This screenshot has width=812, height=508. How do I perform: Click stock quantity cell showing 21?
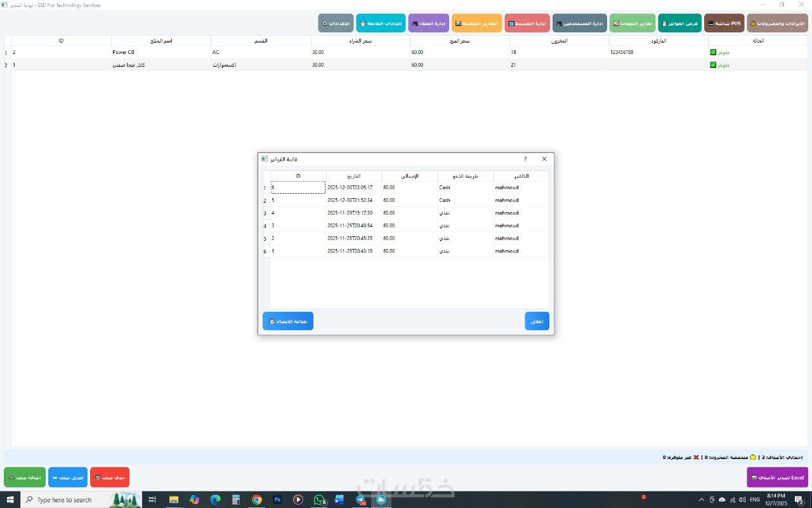point(560,65)
